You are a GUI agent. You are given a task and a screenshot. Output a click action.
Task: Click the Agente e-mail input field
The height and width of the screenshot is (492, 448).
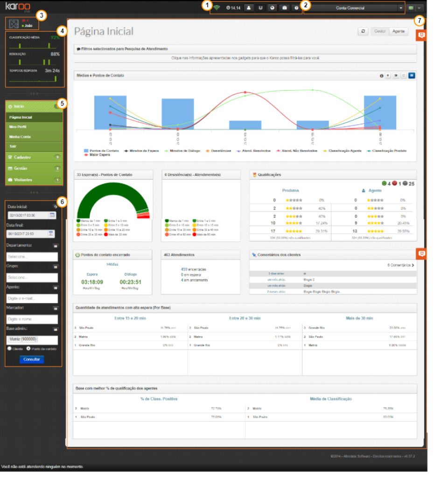point(32,299)
